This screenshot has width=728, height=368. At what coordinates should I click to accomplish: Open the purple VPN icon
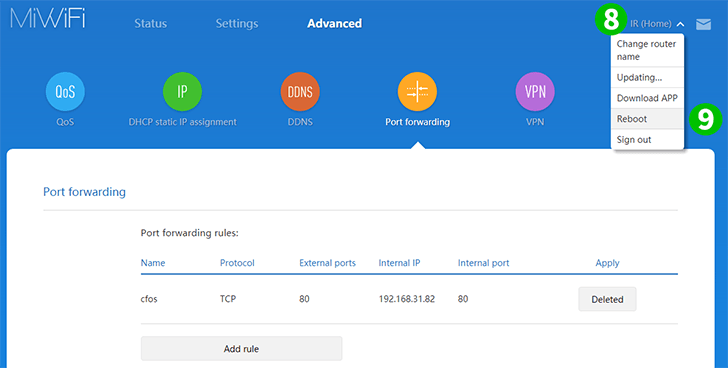(x=535, y=92)
